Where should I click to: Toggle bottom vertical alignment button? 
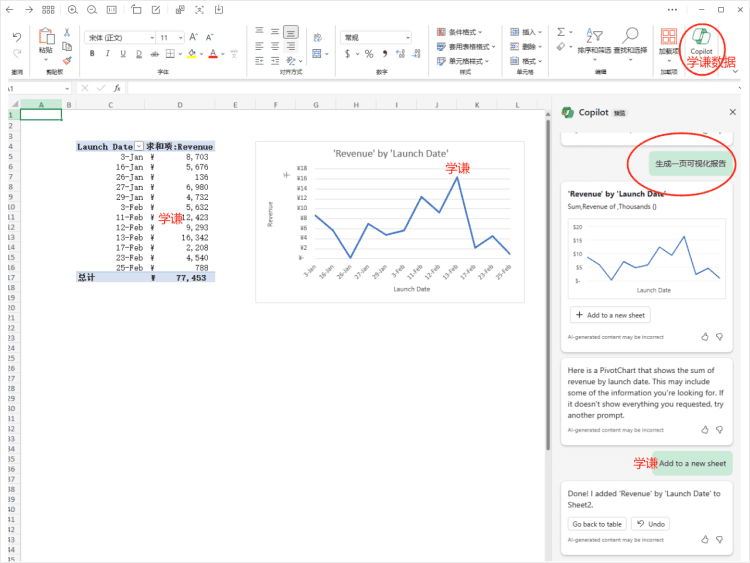tap(290, 32)
